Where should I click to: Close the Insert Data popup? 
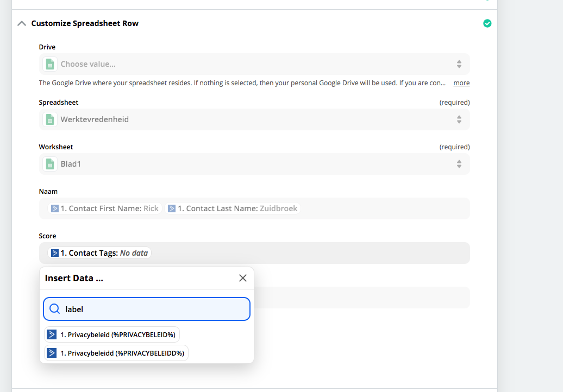click(243, 278)
